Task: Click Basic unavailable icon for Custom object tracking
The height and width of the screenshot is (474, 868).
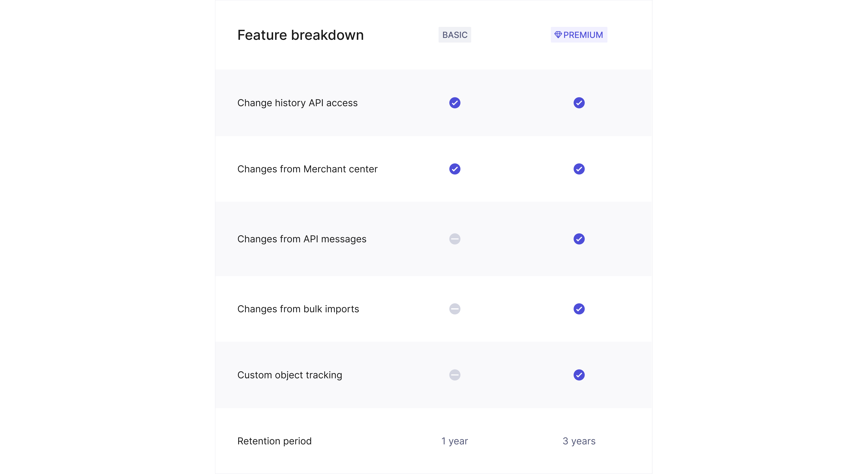Action: coord(455,375)
